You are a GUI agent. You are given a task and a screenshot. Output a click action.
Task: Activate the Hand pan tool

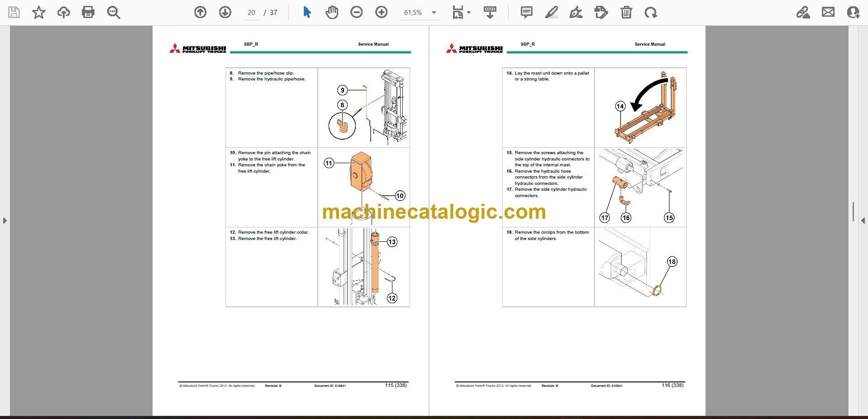pyautogui.click(x=332, y=12)
